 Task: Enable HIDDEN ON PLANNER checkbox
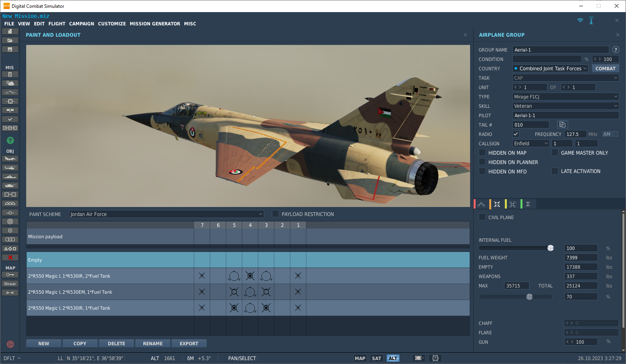click(482, 162)
